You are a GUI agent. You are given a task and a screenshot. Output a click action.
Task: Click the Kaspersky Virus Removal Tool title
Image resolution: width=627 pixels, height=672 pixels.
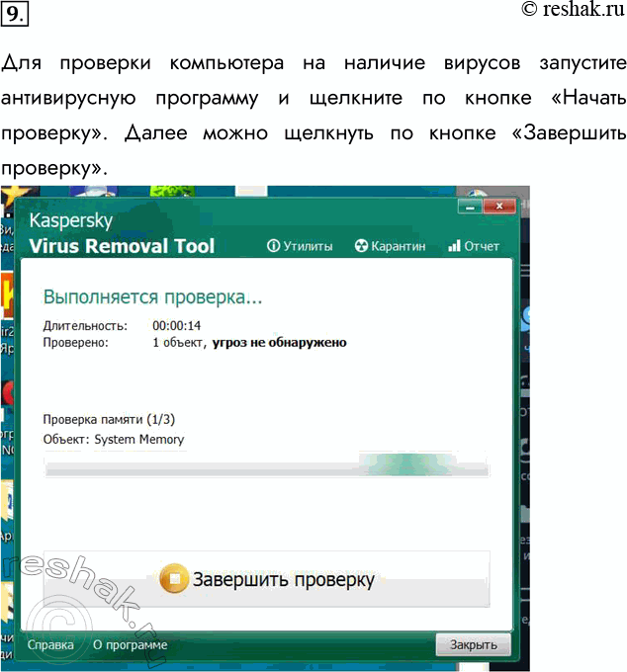coord(121,234)
